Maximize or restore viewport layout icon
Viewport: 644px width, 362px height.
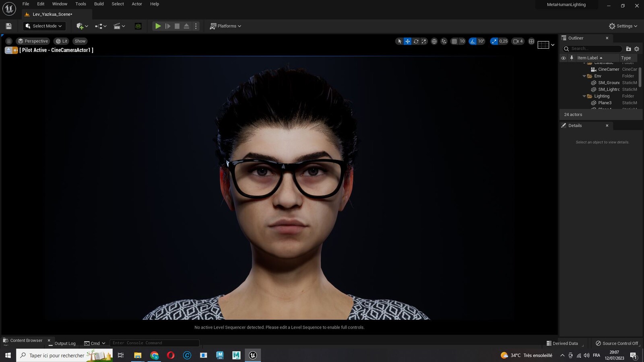click(x=531, y=41)
